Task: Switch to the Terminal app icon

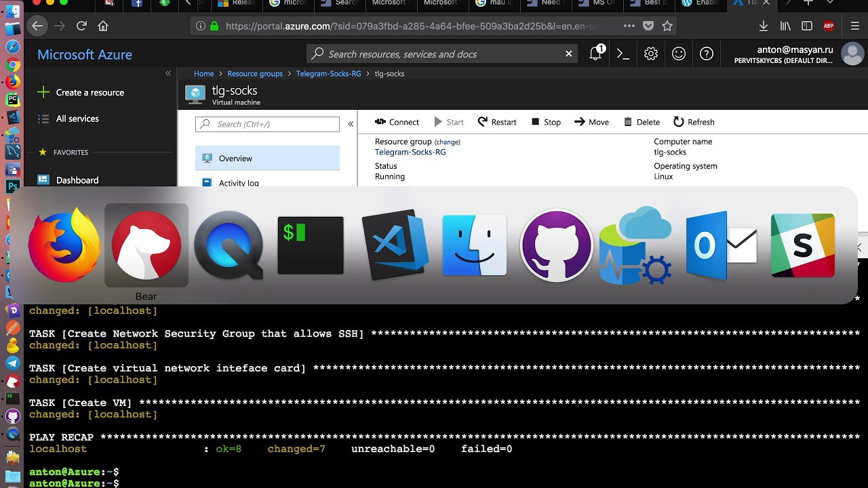Action: click(x=311, y=245)
